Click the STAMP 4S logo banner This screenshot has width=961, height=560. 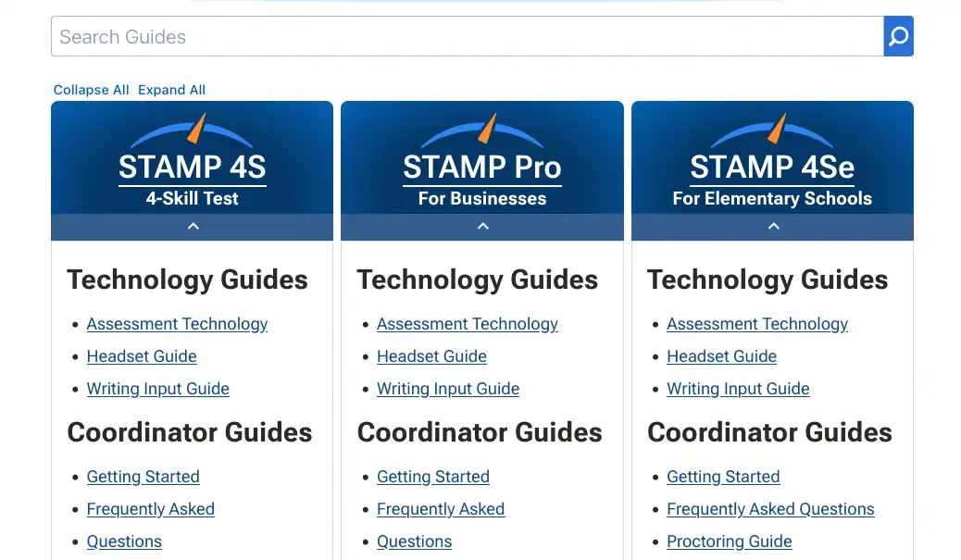192,158
